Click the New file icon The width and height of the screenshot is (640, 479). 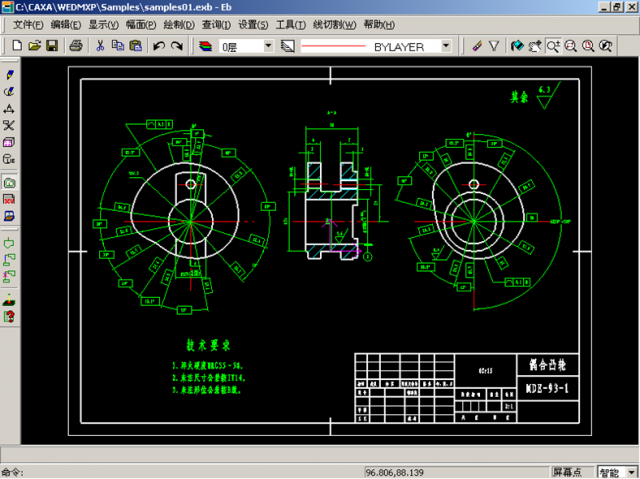(16, 46)
